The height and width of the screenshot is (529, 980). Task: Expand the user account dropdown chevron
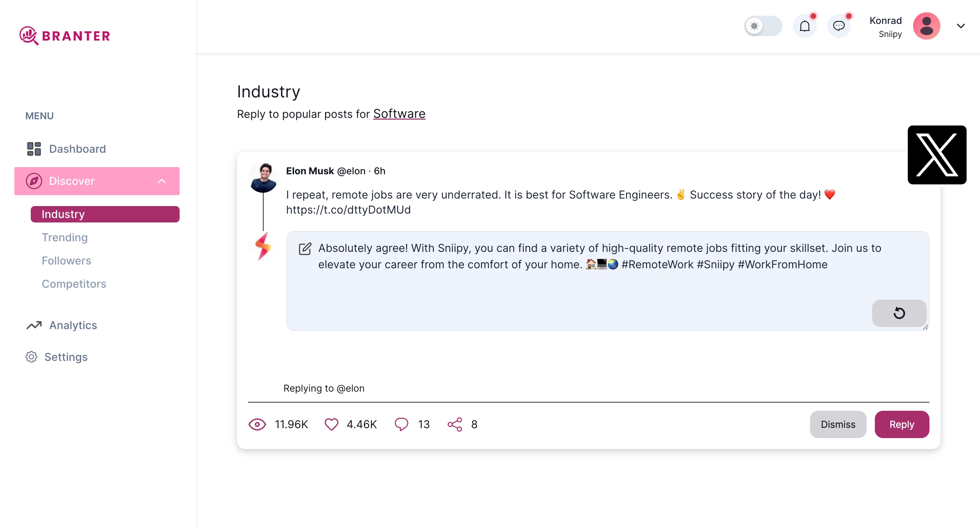click(961, 26)
